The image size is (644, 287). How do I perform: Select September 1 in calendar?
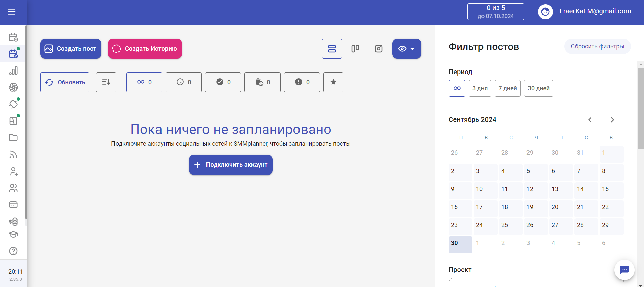pos(611,154)
